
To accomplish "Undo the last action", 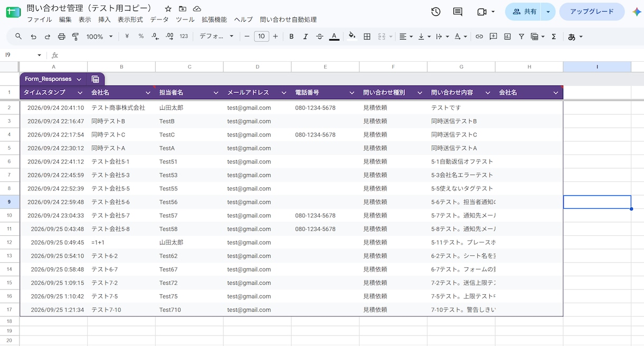I will tap(33, 36).
